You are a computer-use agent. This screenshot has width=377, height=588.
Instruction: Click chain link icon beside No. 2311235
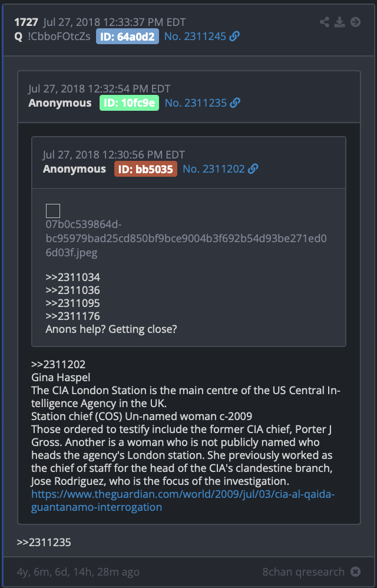pyautogui.click(x=235, y=103)
